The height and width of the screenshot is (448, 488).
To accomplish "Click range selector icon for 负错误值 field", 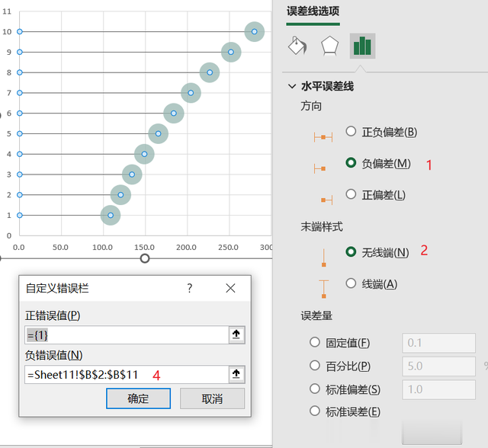I will 236,374.
